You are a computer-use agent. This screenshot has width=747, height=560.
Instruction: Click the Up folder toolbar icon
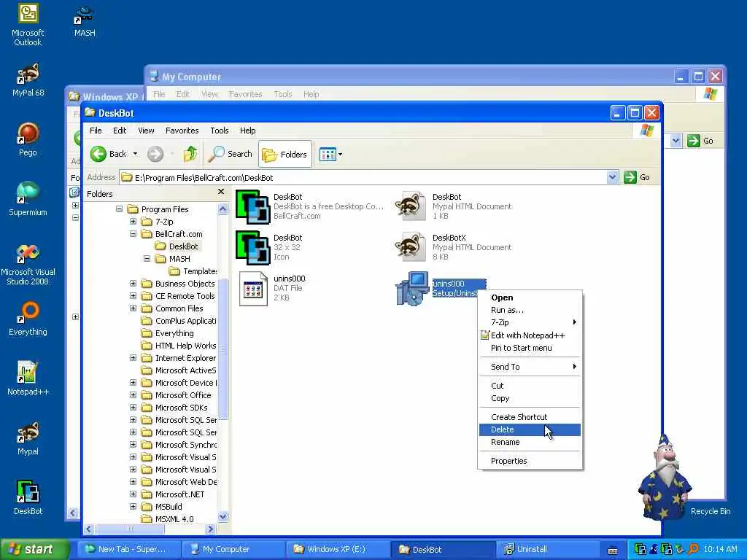click(x=190, y=154)
